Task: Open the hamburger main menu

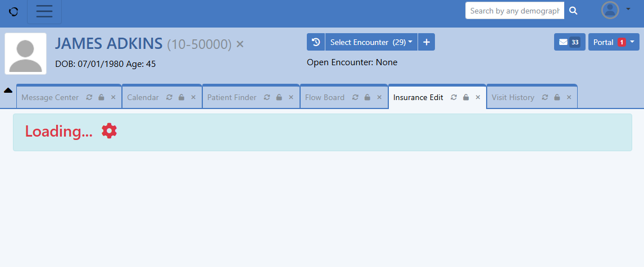Action: point(44,12)
